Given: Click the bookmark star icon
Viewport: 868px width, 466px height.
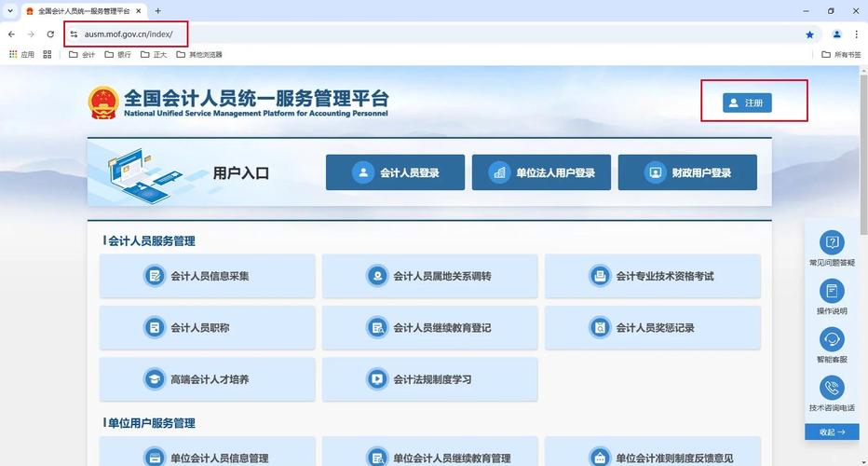Looking at the screenshot, I should 810,34.
